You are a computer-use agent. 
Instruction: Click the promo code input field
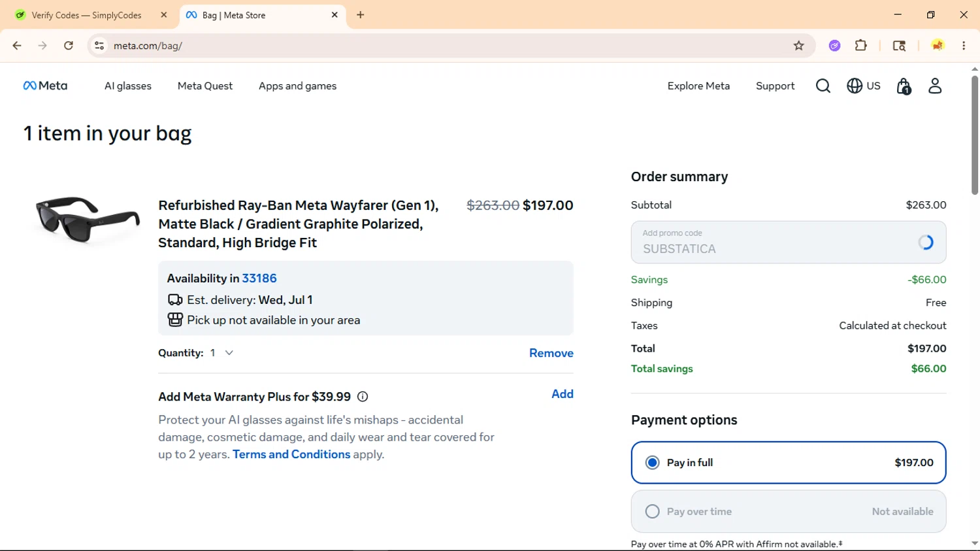click(x=789, y=242)
